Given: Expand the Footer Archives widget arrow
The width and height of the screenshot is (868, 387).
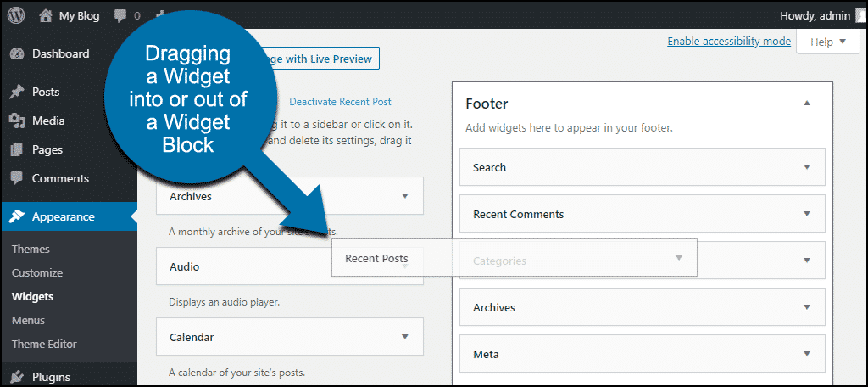Looking at the screenshot, I should pyautogui.click(x=807, y=306).
